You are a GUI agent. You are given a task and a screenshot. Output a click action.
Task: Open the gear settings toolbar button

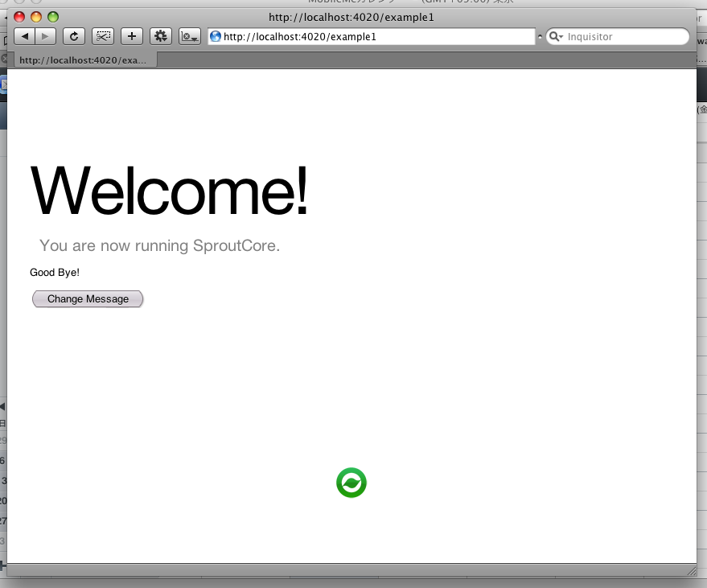point(160,36)
